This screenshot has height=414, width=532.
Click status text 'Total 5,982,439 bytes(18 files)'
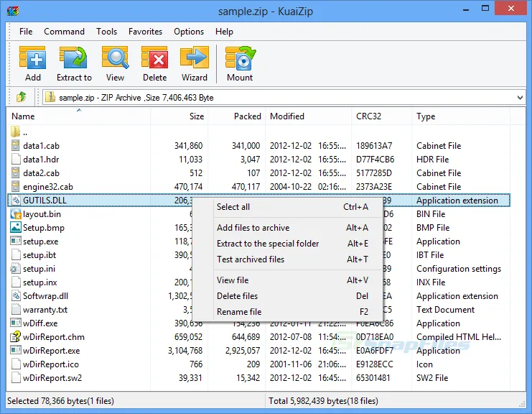(323, 401)
